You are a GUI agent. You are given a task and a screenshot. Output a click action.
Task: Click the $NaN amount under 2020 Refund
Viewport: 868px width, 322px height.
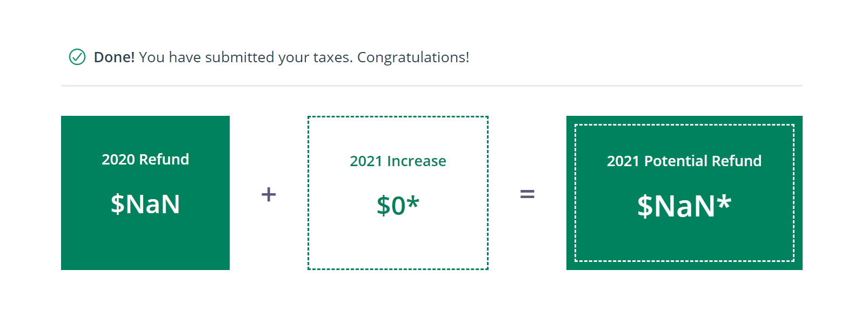[x=145, y=204]
